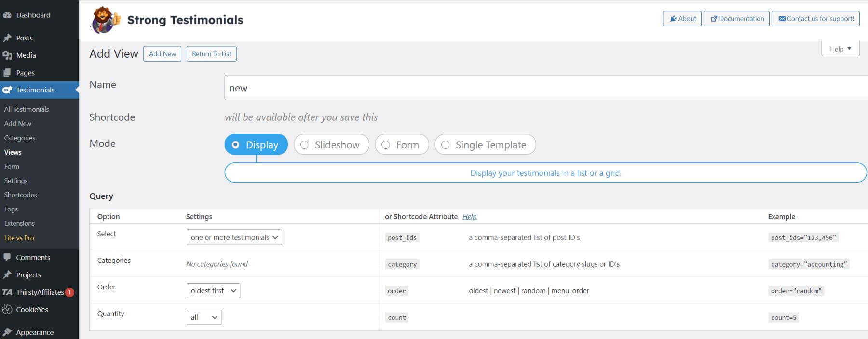Click the CookieYes cookie icon
Screen dimensions: 868x339
(x=7, y=310)
